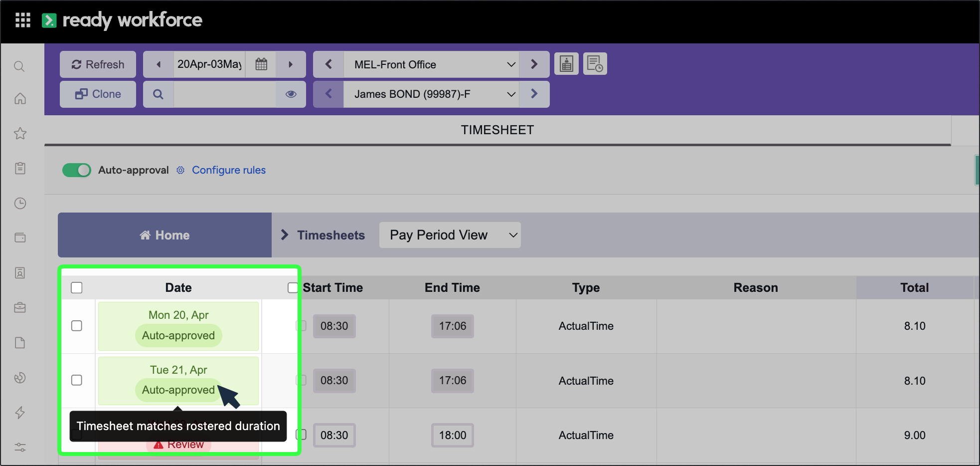This screenshot has height=466, width=980.
Task: Go to next department chevron
Action: coord(534,64)
